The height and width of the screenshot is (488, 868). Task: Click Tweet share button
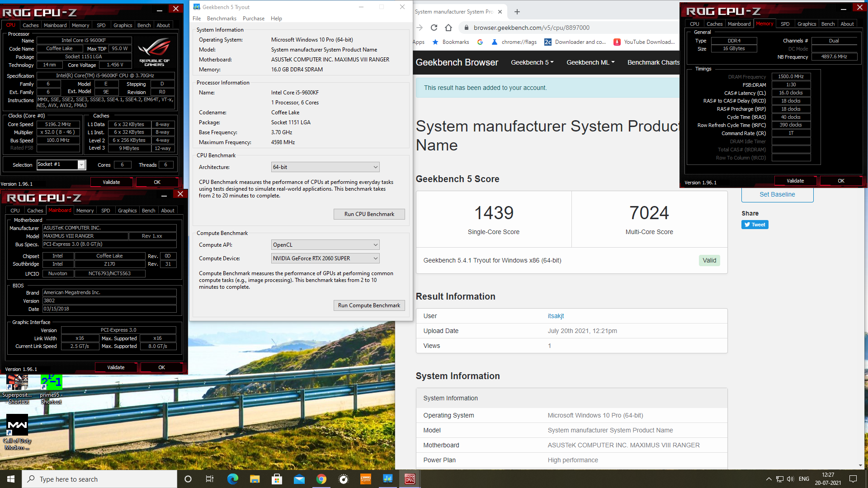755,225
